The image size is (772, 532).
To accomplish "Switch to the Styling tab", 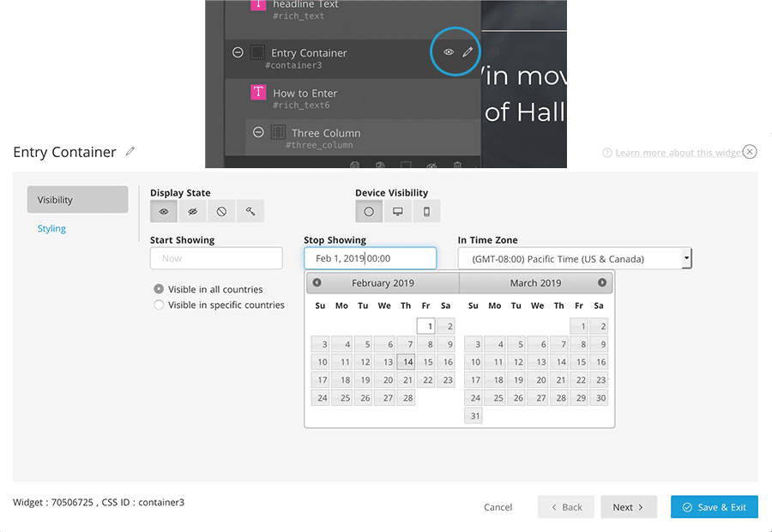I will pyautogui.click(x=51, y=229).
